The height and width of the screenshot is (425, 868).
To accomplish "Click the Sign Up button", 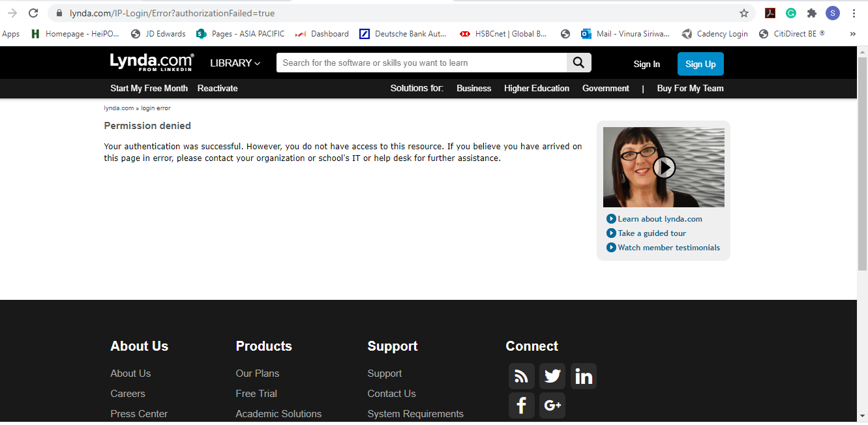I will [700, 64].
